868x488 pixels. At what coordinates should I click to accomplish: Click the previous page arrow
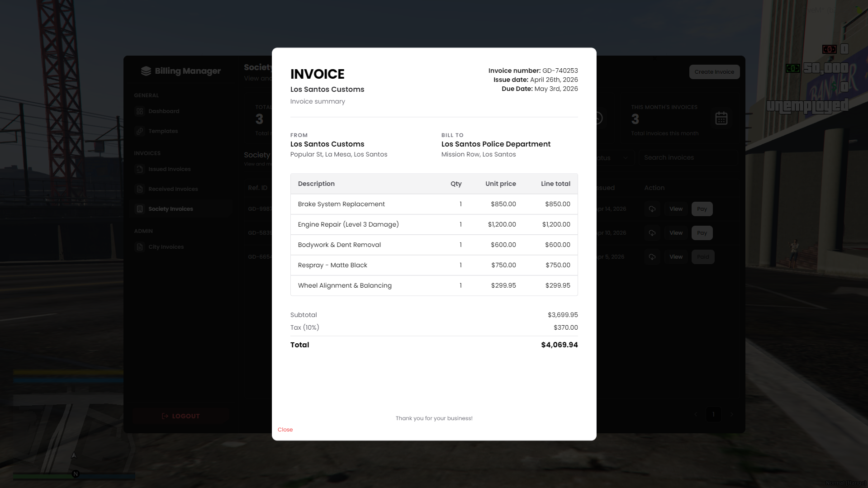tap(696, 414)
